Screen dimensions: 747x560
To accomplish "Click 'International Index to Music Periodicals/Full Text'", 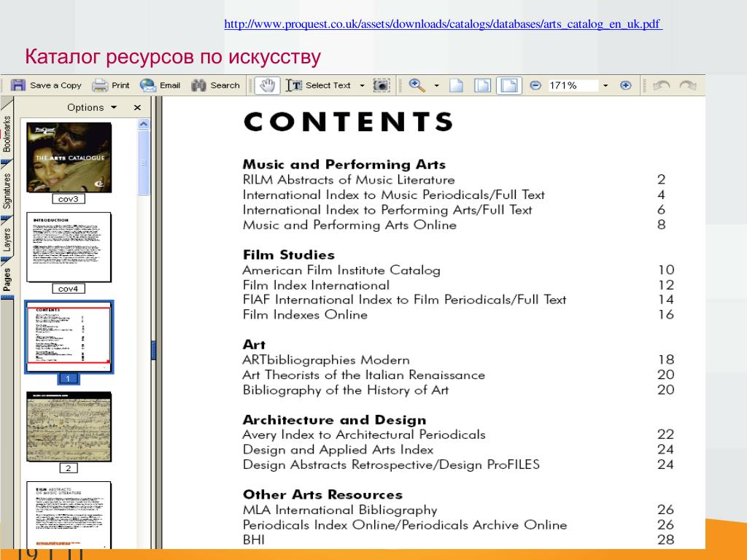I will pyautogui.click(x=393, y=195).
